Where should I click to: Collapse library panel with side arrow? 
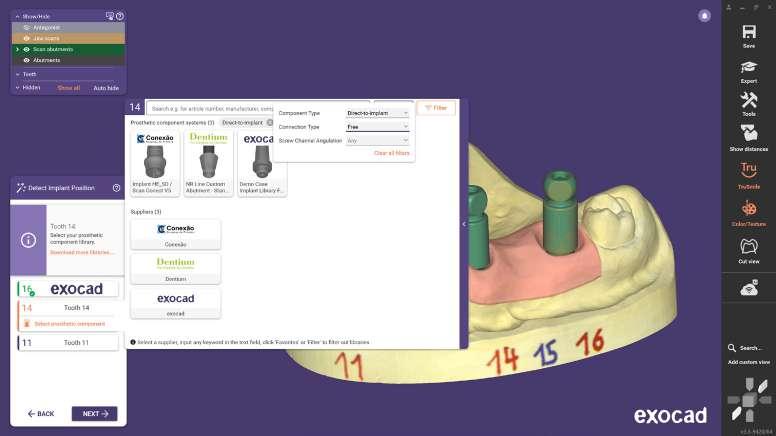click(x=464, y=224)
